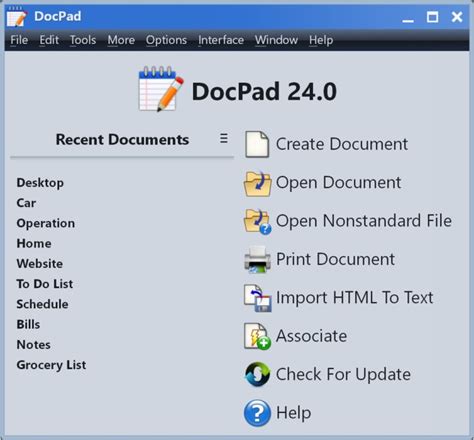
Task: Open the Tools menu
Action: tap(83, 40)
